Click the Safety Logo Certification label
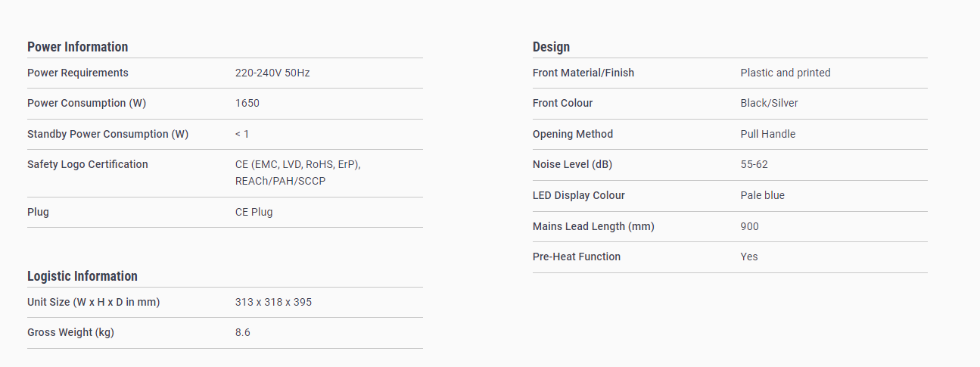Viewport: 980px width, 367px height. click(88, 165)
